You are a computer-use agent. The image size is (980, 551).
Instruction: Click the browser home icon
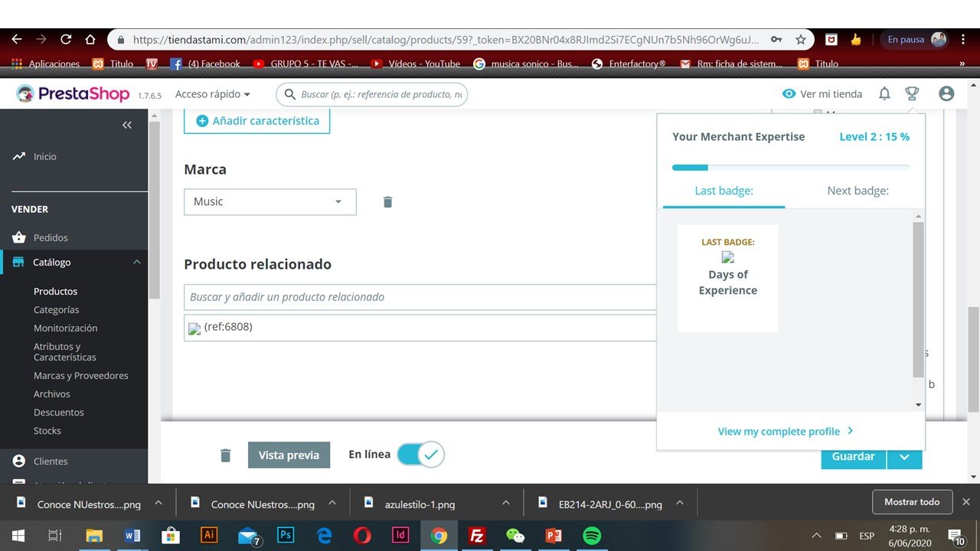click(90, 39)
